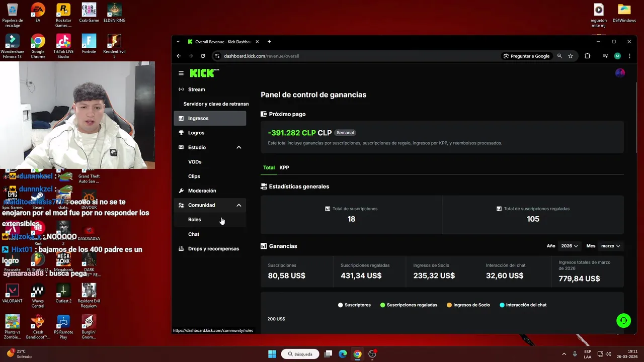The width and height of the screenshot is (644, 362).
Task: Open the TikTok LIVE Studio desktop icon
Action: click(63, 46)
